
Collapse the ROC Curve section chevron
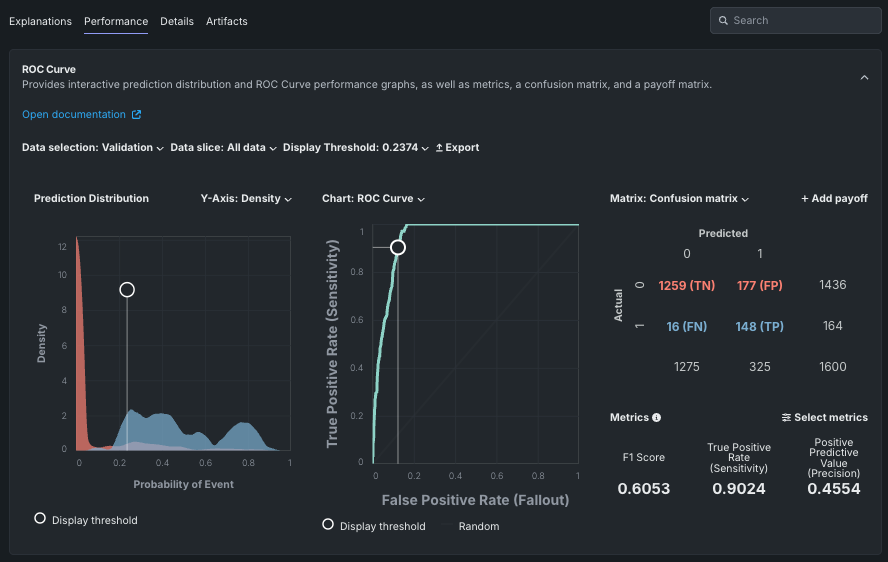click(864, 77)
